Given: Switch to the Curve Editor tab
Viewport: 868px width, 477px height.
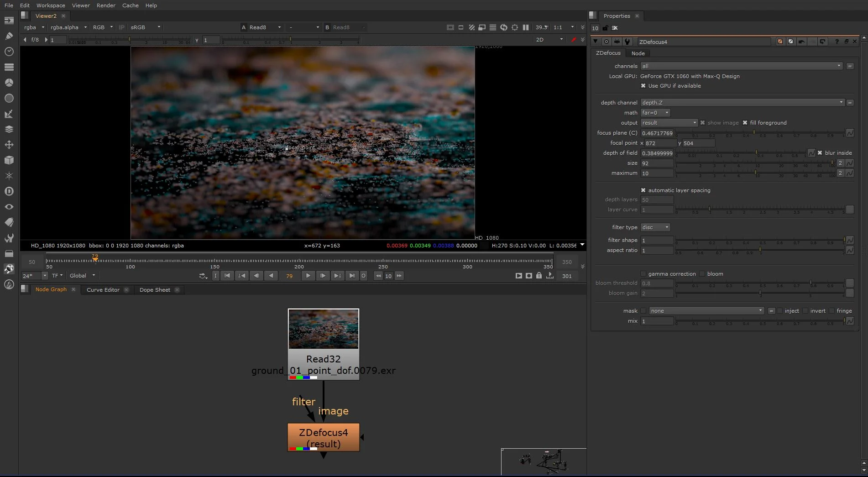Looking at the screenshot, I should coord(103,290).
